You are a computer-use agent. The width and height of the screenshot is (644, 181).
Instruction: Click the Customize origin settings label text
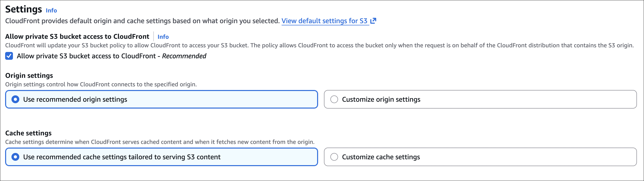tap(381, 99)
